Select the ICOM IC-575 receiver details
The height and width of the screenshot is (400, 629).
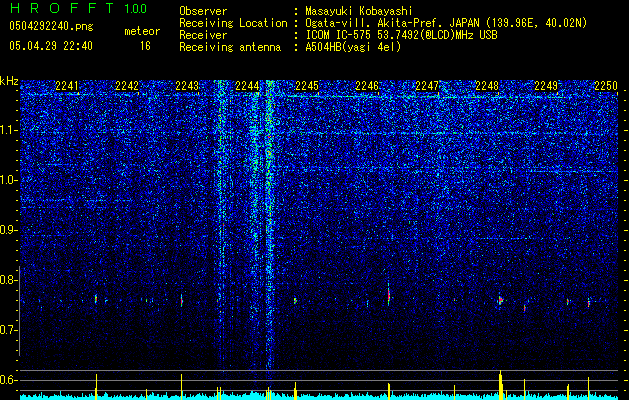point(401,35)
